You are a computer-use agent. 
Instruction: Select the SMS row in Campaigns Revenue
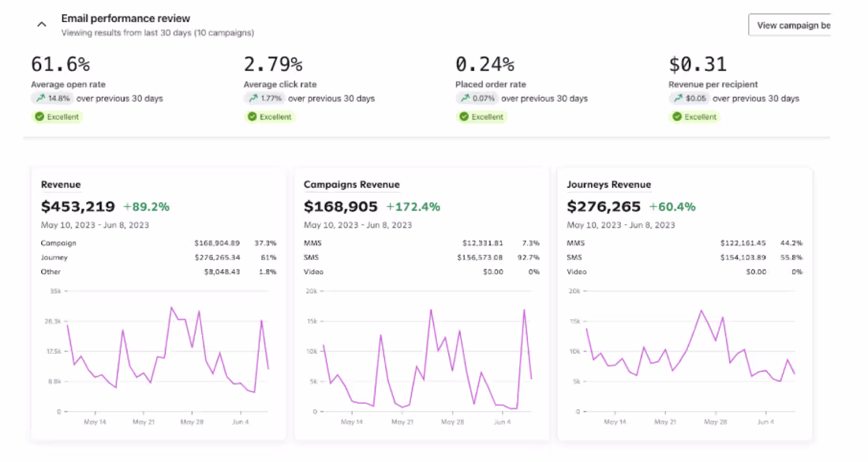pyautogui.click(x=421, y=257)
